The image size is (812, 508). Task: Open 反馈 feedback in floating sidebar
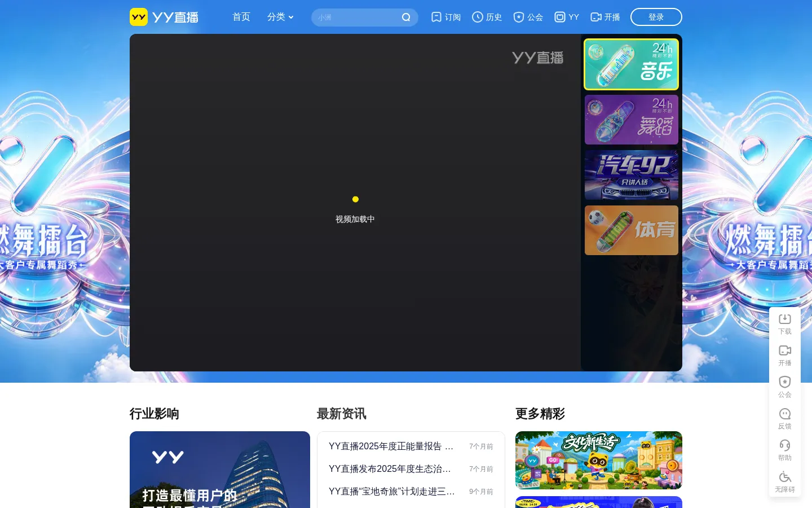pyautogui.click(x=785, y=419)
